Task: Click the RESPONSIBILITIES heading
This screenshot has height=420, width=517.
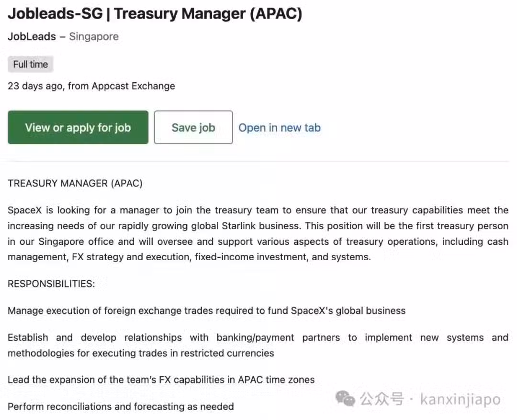Action: click(x=51, y=284)
